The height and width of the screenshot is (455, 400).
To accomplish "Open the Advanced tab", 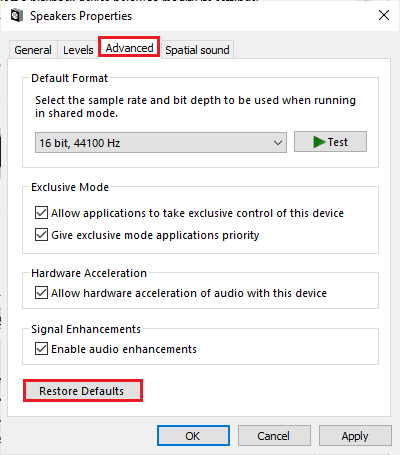I will (129, 48).
